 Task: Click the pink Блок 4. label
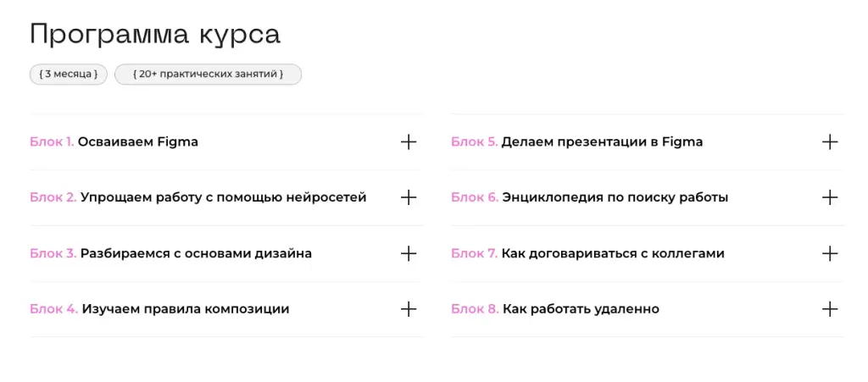[53, 309]
